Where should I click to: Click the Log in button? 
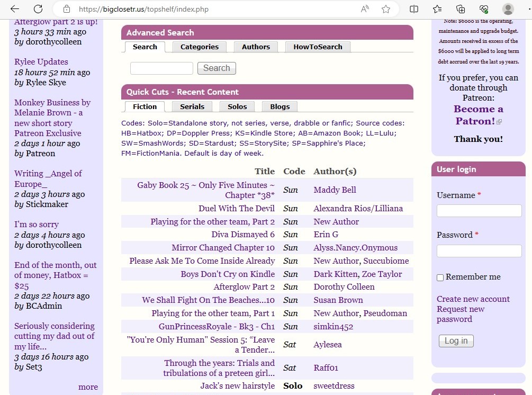tap(456, 340)
